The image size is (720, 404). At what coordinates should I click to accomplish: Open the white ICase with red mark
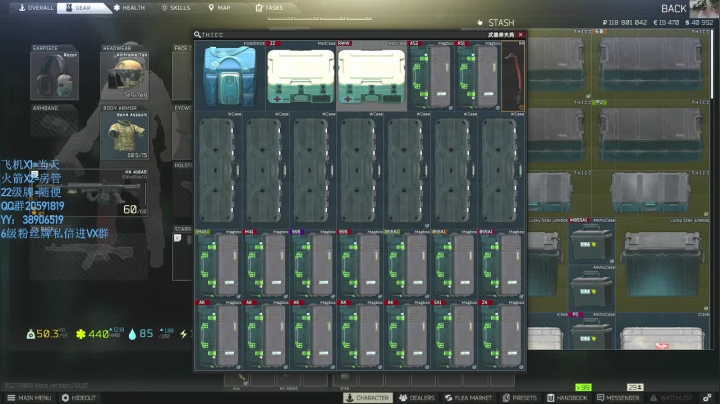coord(663,331)
